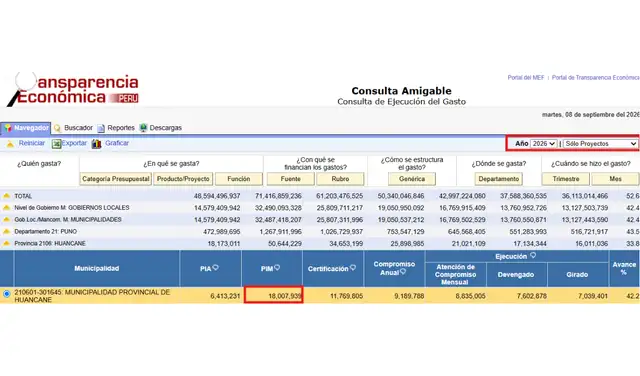Click the help icon next to Certificación header
This screenshot has height=376, width=640.
pos(353,267)
